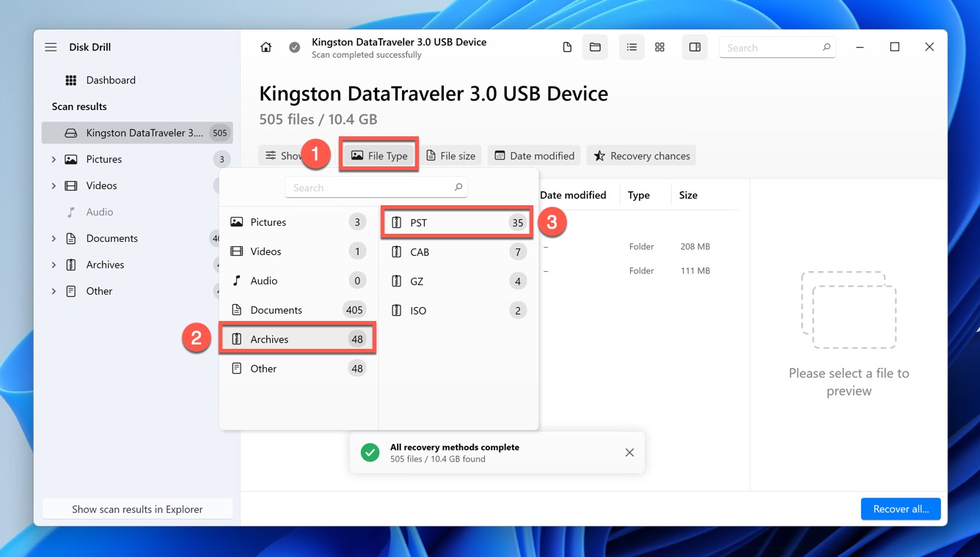Image resolution: width=980 pixels, height=557 pixels.
Task: Open the File Type filter dropdown
Action: 379,155
